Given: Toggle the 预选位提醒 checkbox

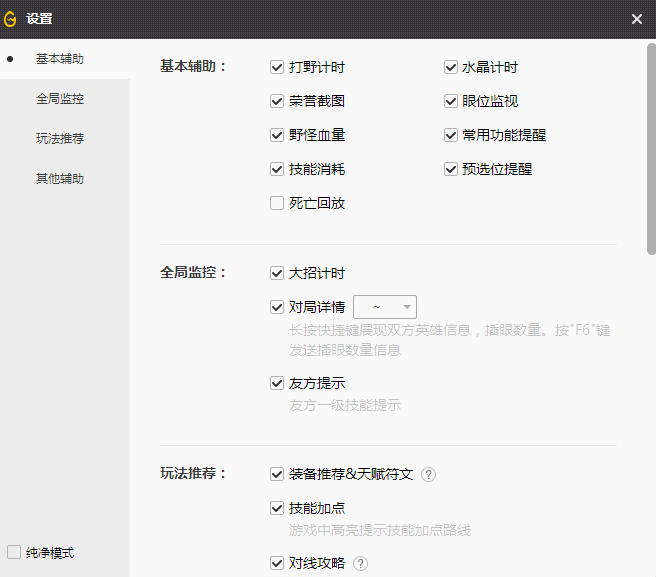Looking at the screenshot, I should (x=451, y=170).
